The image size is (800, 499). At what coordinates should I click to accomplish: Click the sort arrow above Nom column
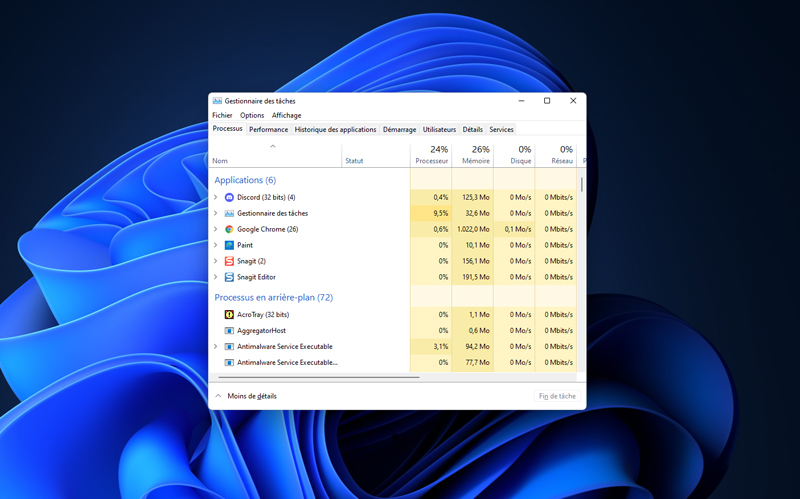point(273,146)
